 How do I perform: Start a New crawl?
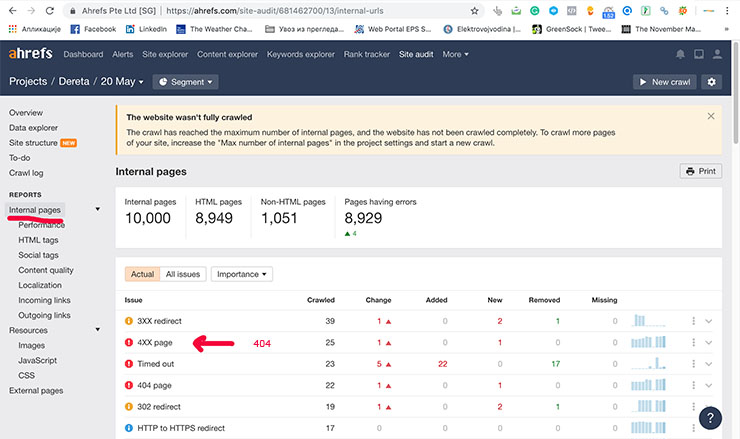[664, 82]
